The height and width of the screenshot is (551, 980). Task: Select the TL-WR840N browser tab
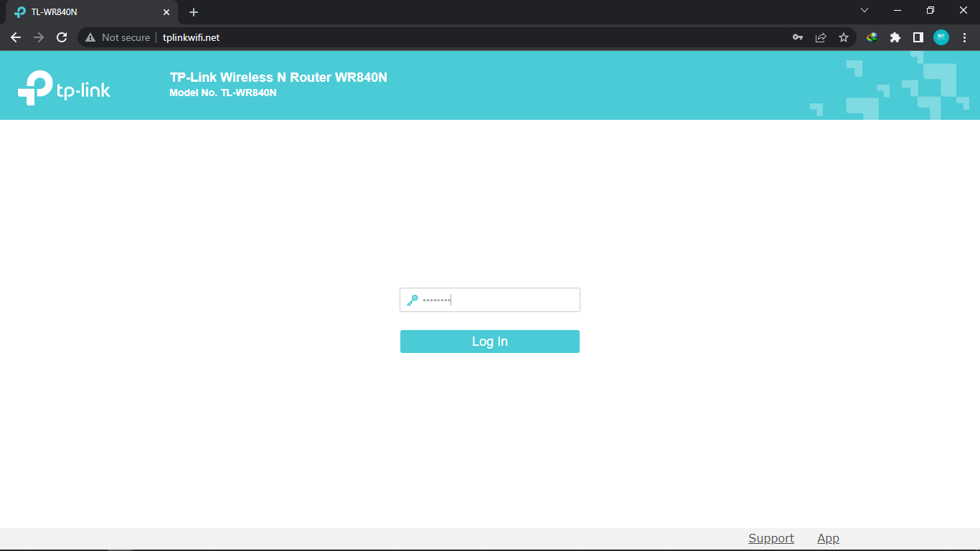click(x=92, y=12)
